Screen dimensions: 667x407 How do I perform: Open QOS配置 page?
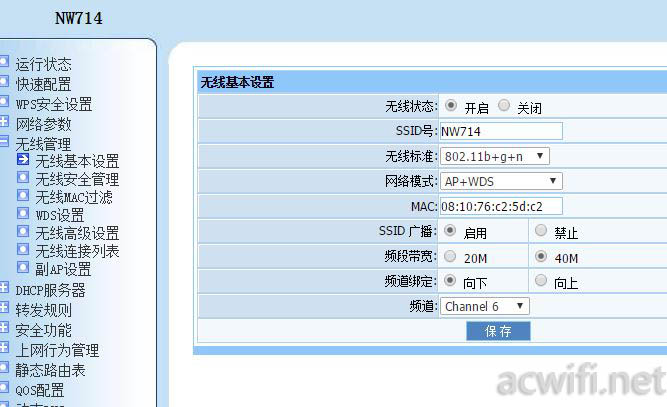pos(40,390)
